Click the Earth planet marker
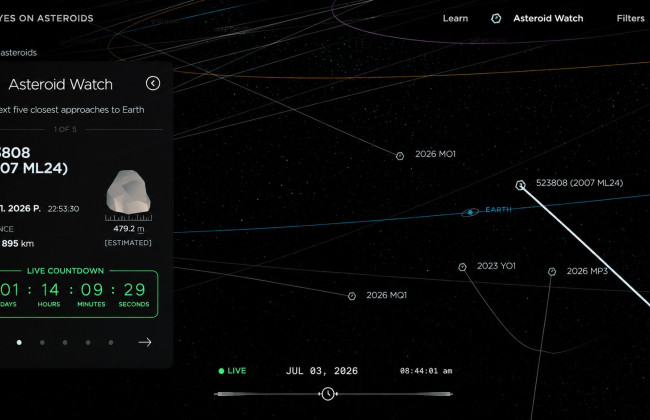This screenshot has width=650, height=420. [470, 212]
